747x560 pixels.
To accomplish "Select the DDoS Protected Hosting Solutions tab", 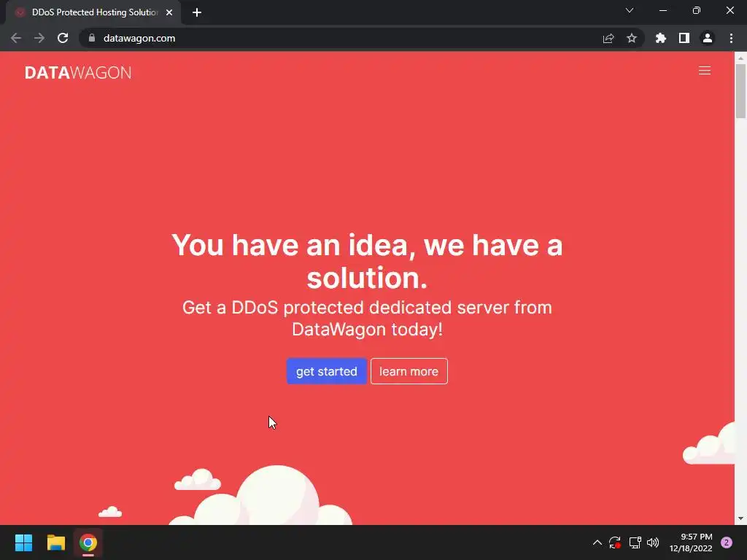I will pyautogui.click(x=93, y=12).
